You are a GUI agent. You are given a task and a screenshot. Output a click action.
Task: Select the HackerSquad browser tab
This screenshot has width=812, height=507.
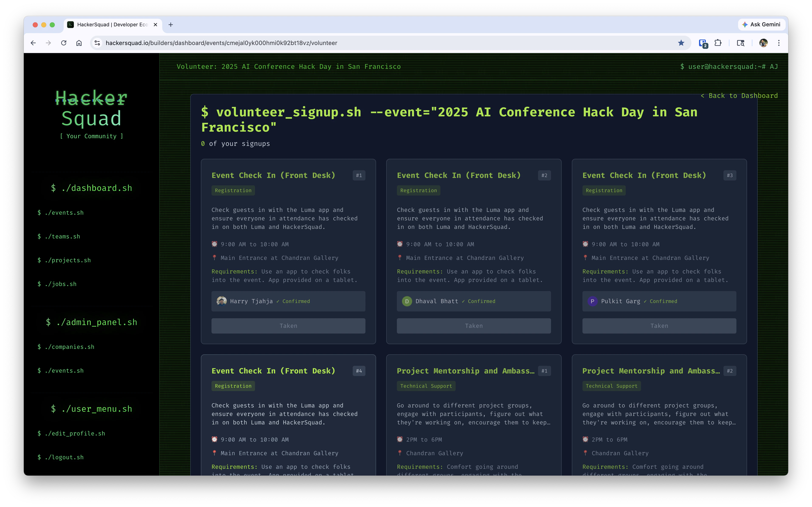coord(112,24)
